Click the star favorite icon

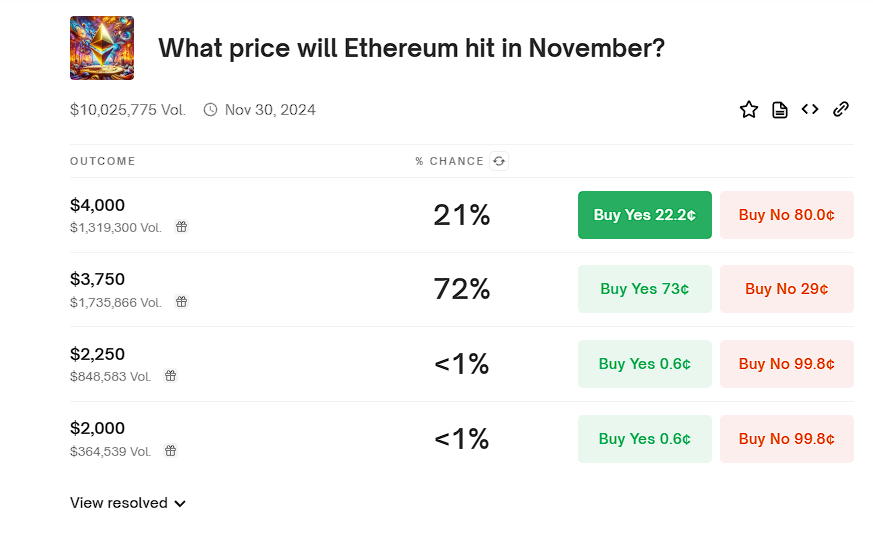click(x=749, y=110)
